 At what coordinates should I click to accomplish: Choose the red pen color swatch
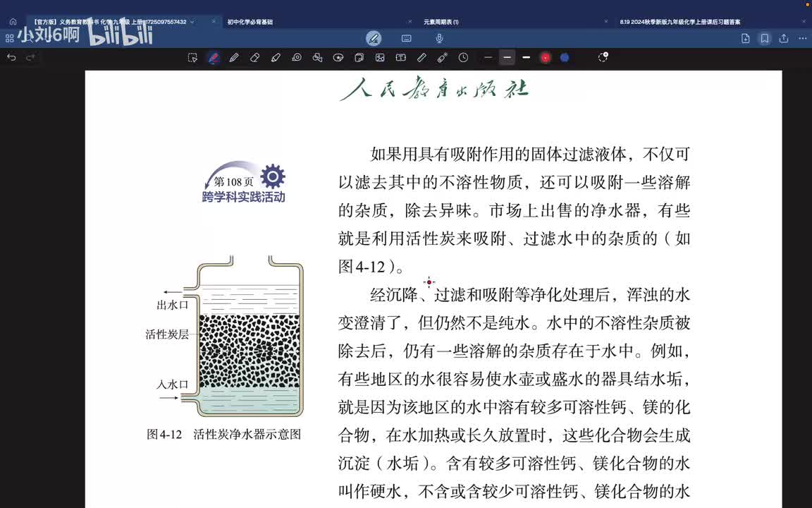(546, 58)
